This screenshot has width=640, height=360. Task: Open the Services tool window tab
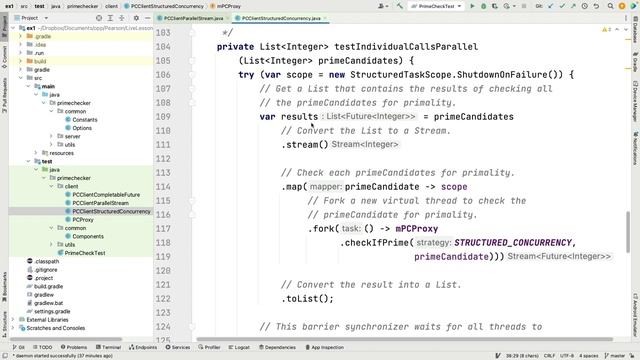pyautogui.click(x=178, y=347)
